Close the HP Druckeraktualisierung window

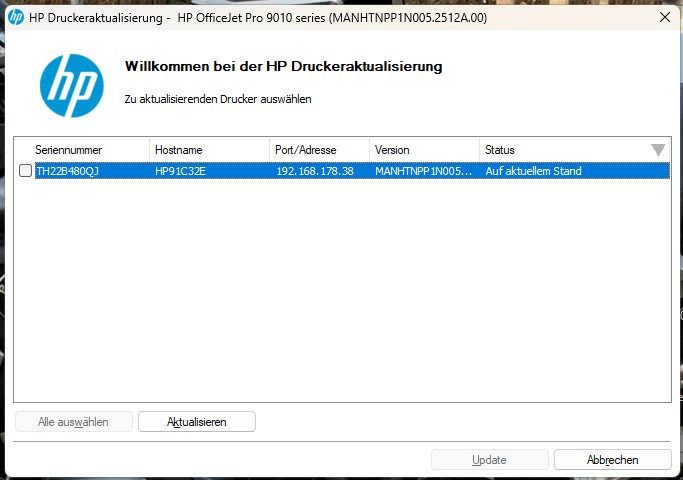(x=665, y=17)
